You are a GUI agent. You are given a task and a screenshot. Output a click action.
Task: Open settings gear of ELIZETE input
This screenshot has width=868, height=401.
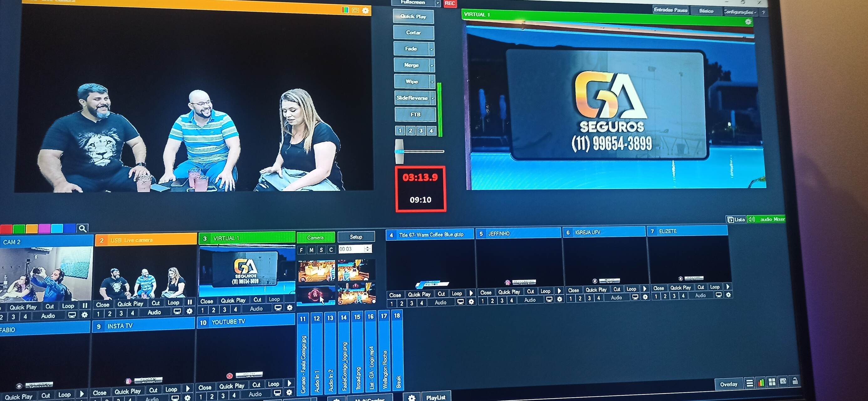tap(728, 294)
